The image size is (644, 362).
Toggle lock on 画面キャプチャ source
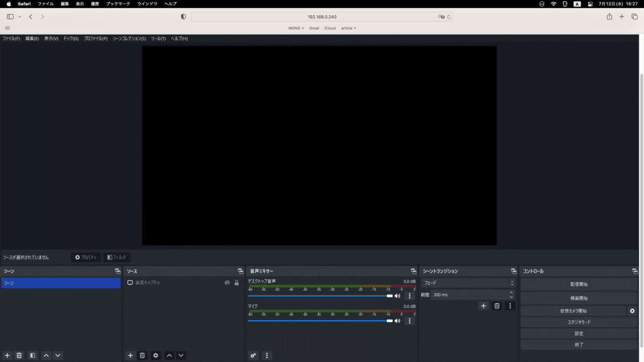237,283
